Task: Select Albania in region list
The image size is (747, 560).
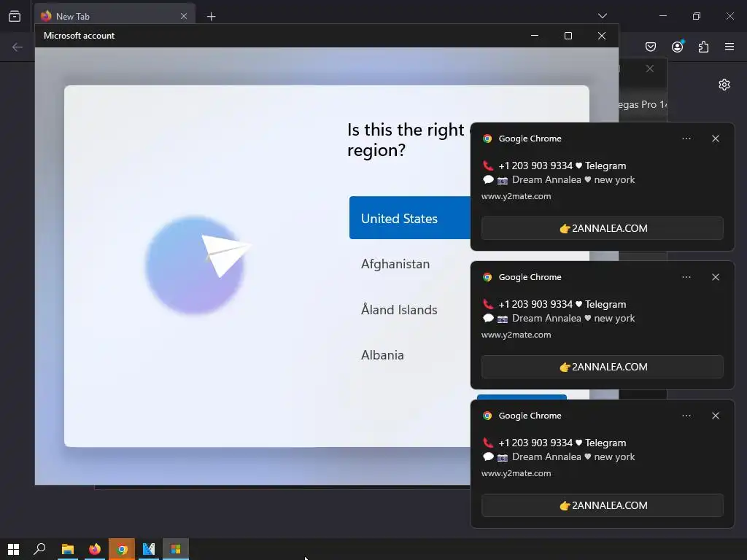Action: tap(382, 355)
